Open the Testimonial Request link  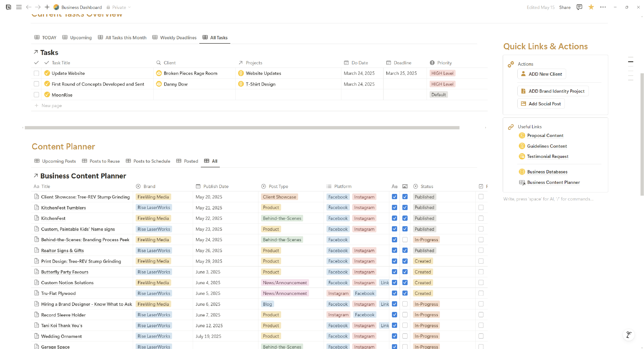(x=548, y=156)
